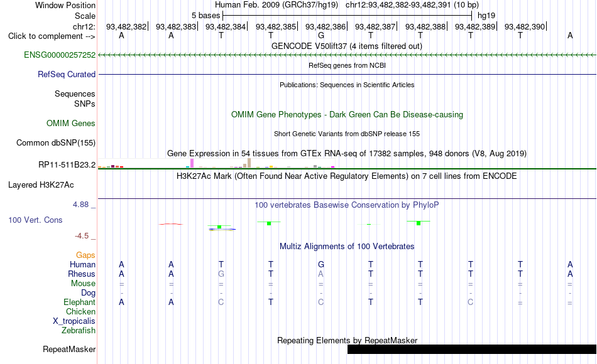Select the Gaps row label

[85, 255]
